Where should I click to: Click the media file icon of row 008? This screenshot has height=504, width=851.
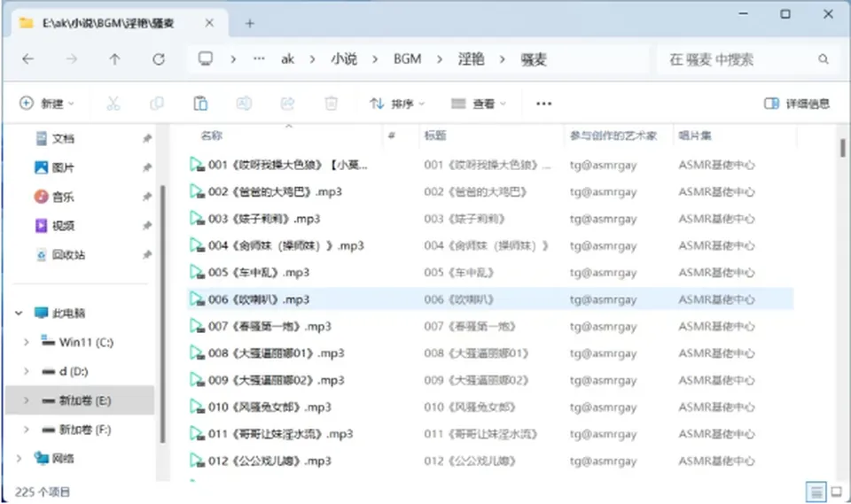click(197, 353)
